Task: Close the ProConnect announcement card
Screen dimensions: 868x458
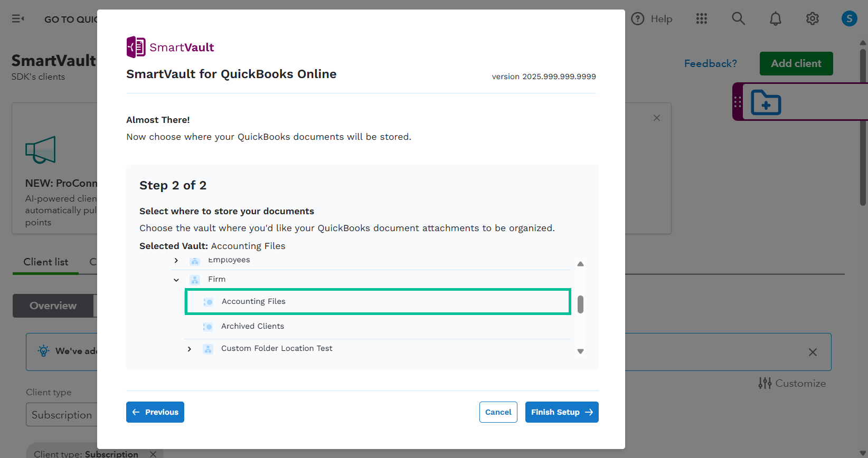Action: tap(657, 118)
